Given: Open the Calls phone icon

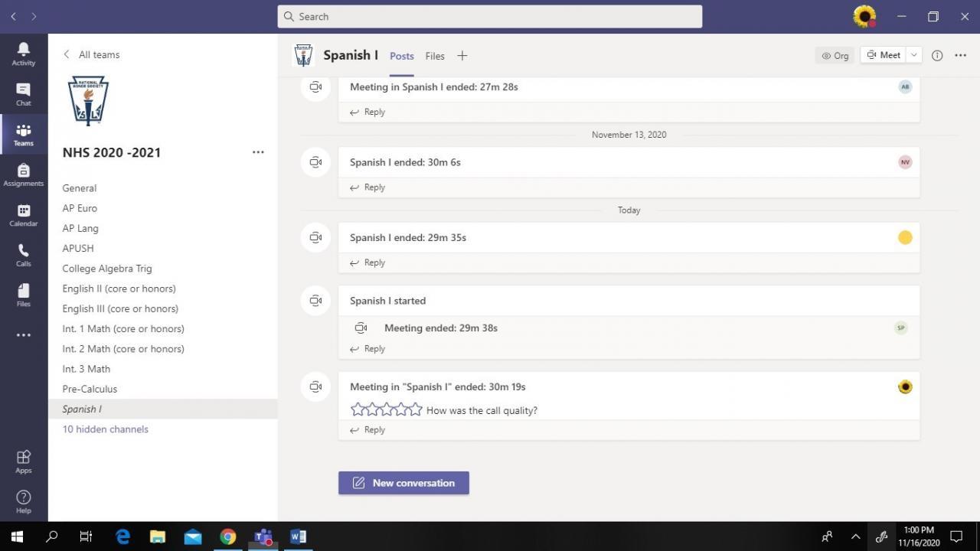Looking at the screenshot, I should 24,255.
